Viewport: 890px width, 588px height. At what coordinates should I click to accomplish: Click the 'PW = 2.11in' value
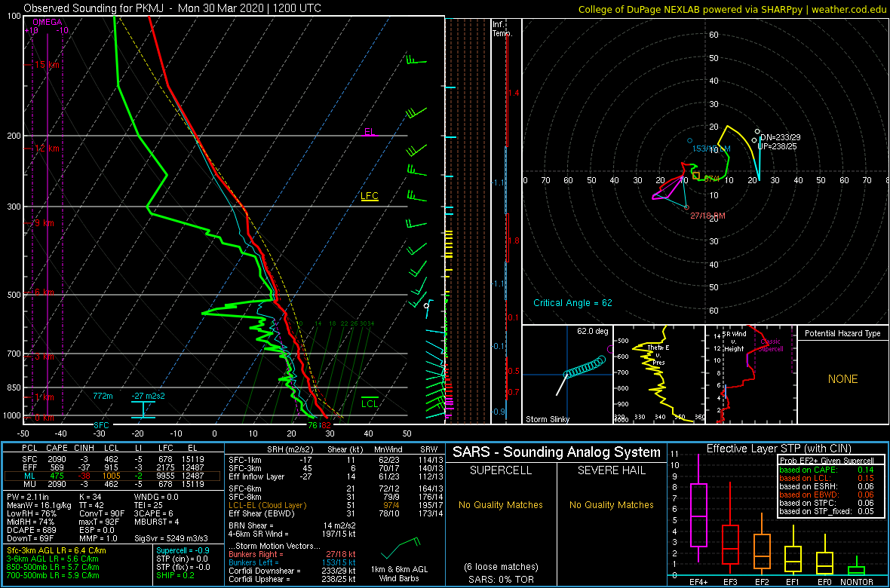(29, 498)
